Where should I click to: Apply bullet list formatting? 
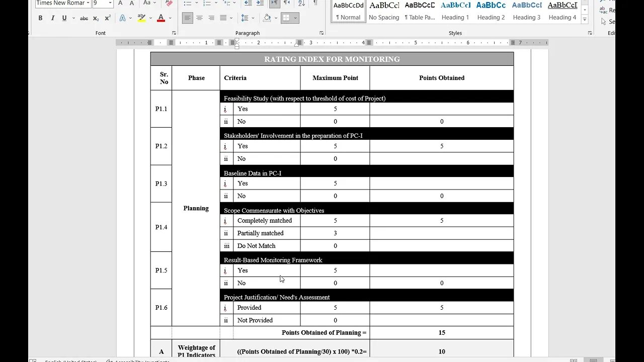pos(187,3)
